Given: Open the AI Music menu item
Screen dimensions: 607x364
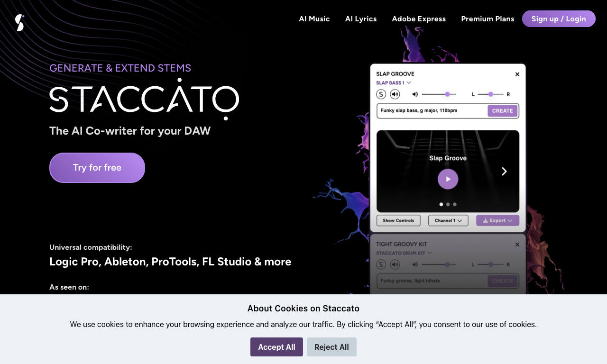Looking at the screenshot, I should pyautogui.click(x=314, y=19).
